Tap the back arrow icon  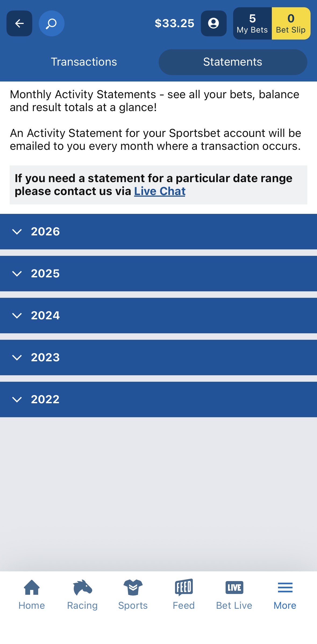[19, 23]
